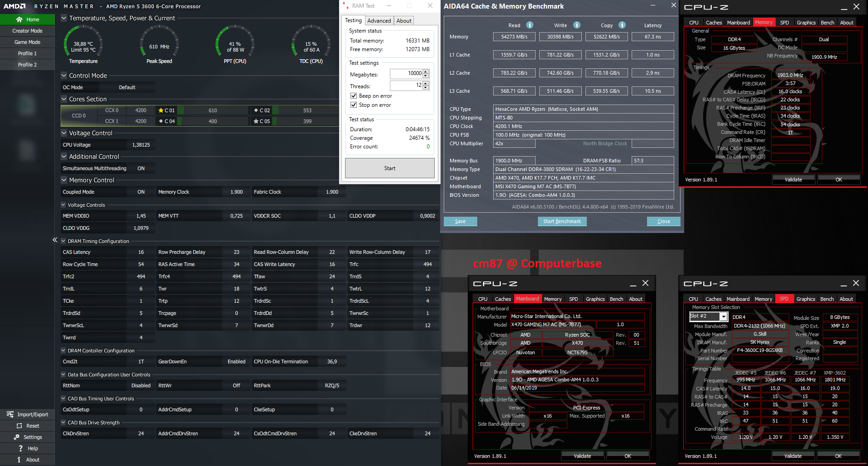Decrease Threads using the down stepper arrow
The width and height of the screenshot is (868, 466).
click(426, 88)
